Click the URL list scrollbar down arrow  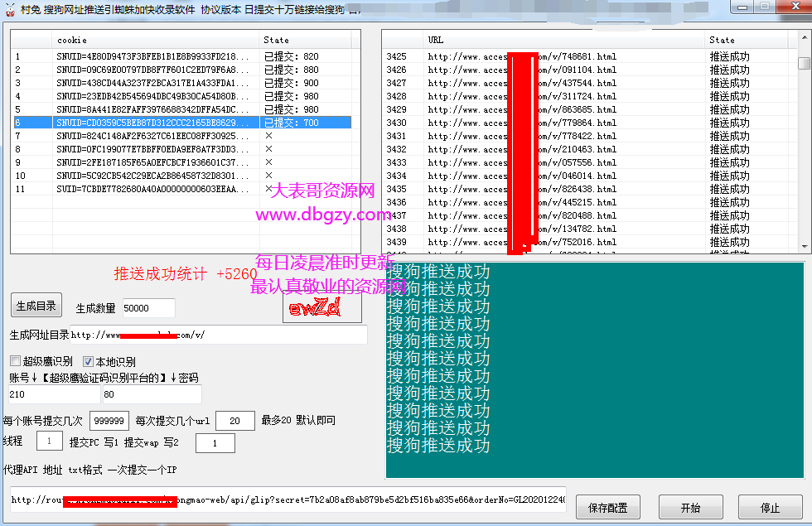tap(804, 246)
